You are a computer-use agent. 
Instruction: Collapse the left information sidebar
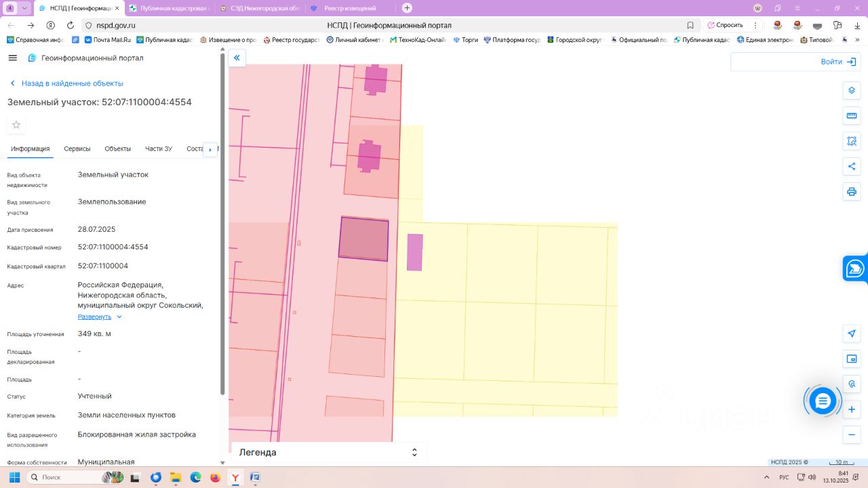click(237, 58)
